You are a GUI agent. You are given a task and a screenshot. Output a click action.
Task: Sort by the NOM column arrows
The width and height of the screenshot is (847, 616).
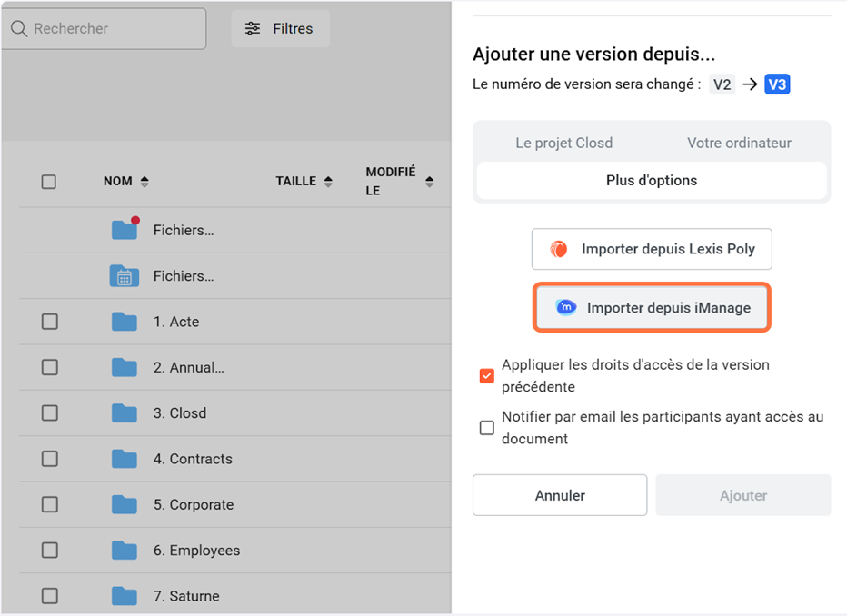pyautogui.click(x=144, y=182)
